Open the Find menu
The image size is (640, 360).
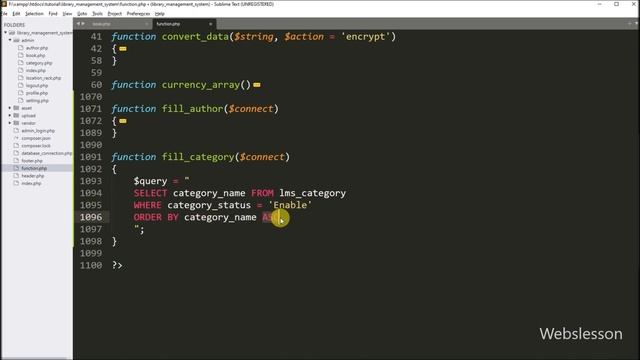pyautogui.click(x=53, y=13)
